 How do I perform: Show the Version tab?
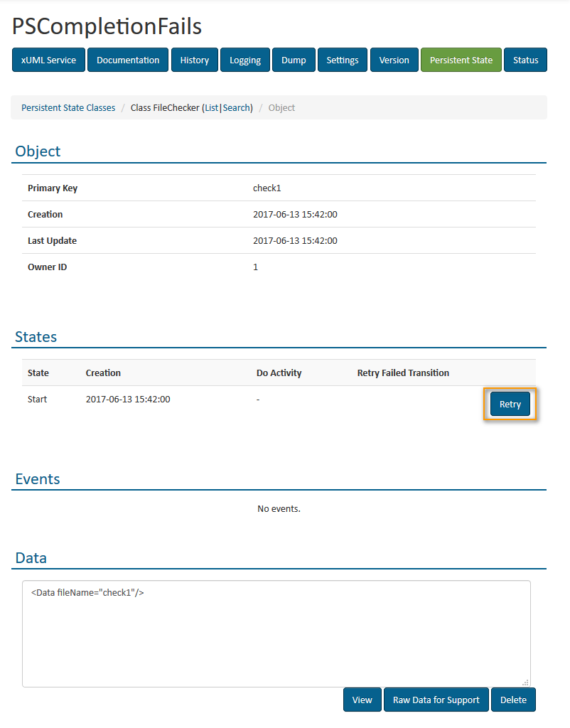point(394,60)
